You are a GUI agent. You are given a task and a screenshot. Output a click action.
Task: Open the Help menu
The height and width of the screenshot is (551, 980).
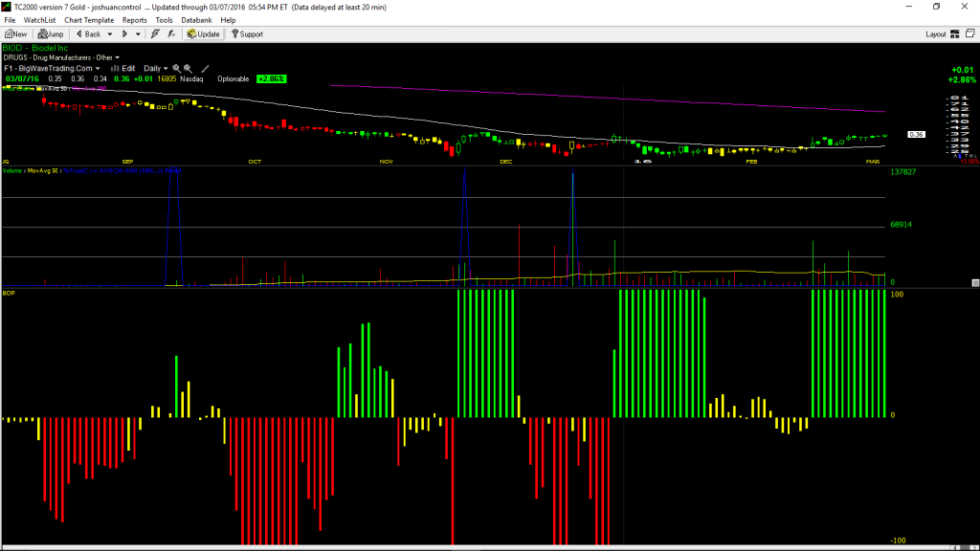click(x=228, y=20)
